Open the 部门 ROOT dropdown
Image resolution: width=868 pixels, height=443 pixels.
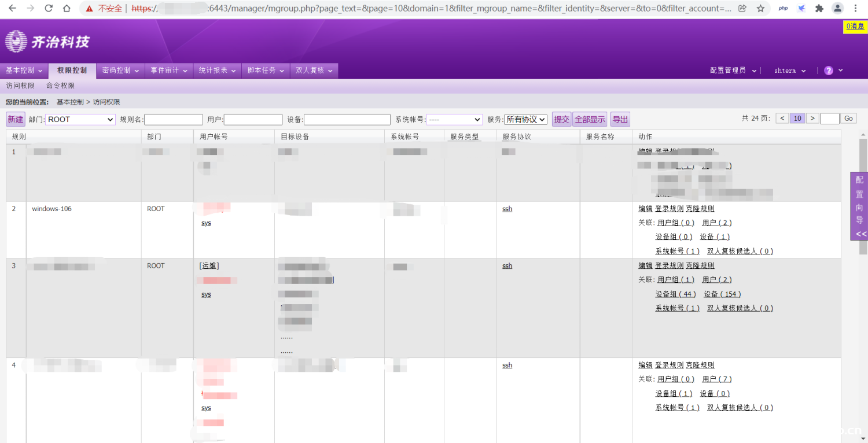[80, 120]
